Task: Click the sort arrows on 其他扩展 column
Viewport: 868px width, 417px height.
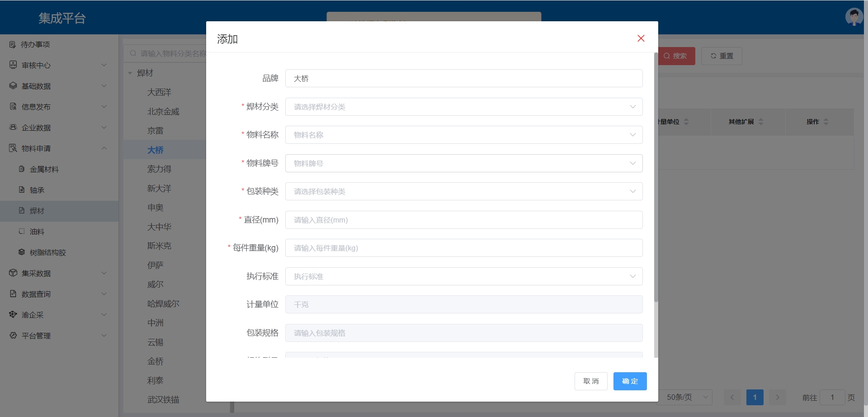Action: [761, 122]
